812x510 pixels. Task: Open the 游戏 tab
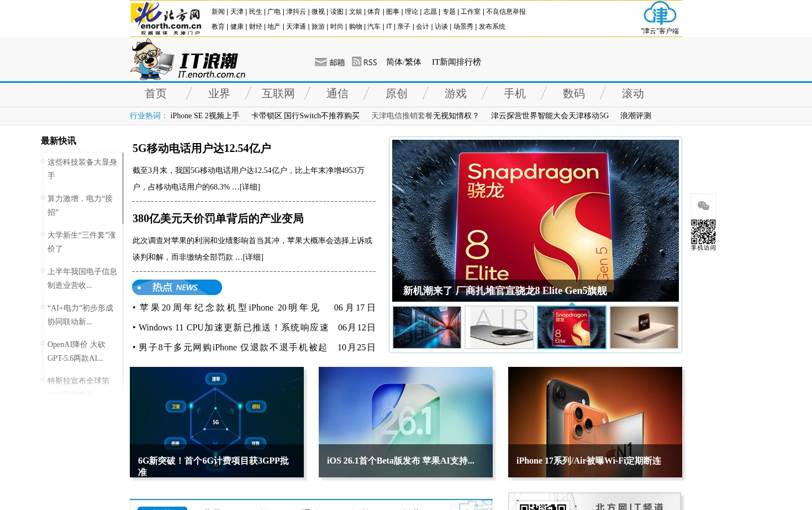pyautogui.click(x=455, y=94)
